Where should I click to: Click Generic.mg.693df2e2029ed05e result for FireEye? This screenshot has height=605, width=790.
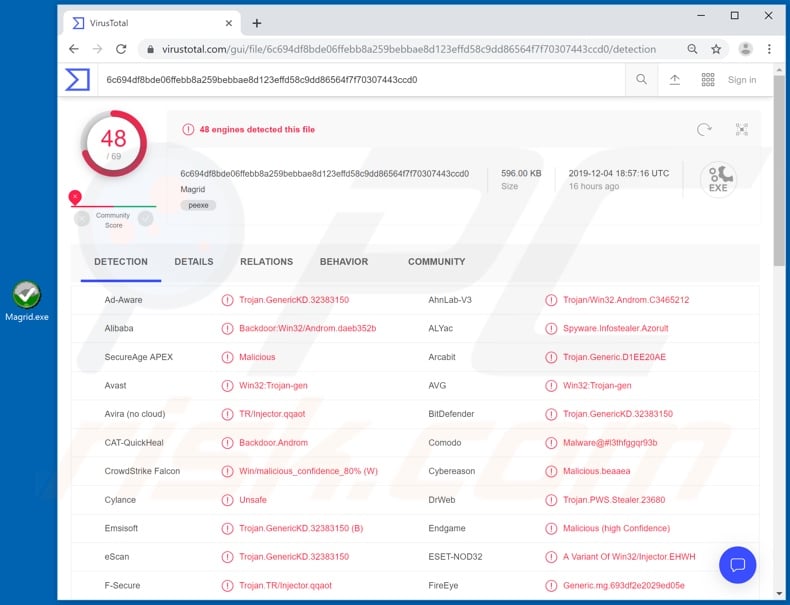point(623,586)
